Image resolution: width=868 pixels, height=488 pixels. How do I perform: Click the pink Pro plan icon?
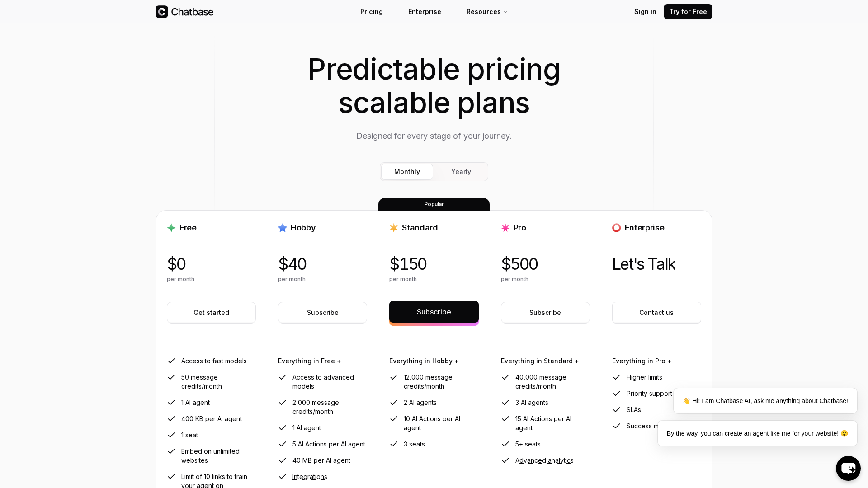click(x=505, y=228)
